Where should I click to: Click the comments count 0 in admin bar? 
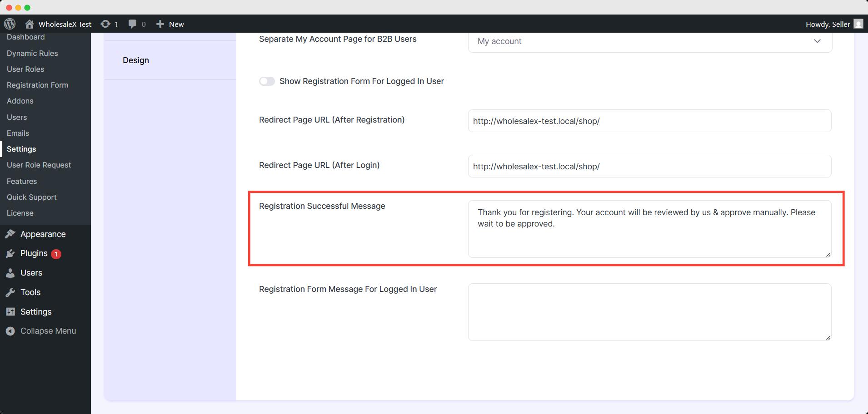point(144,24)
